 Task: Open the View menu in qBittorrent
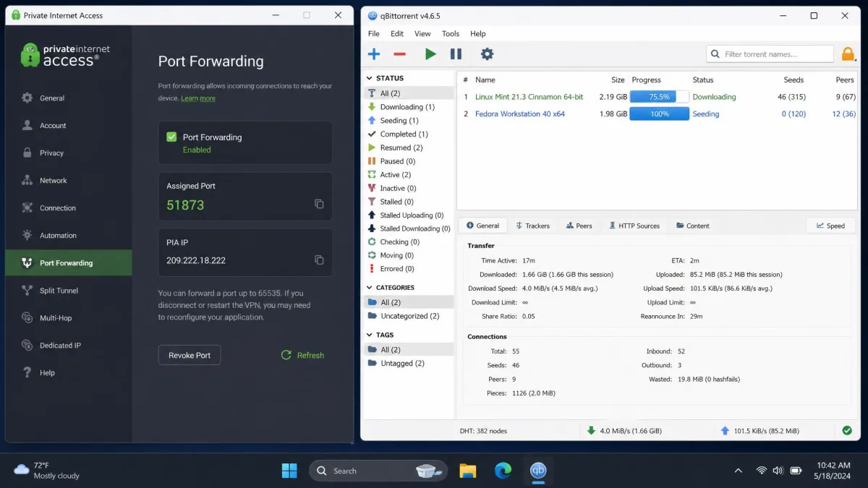(x=422, y=34)
